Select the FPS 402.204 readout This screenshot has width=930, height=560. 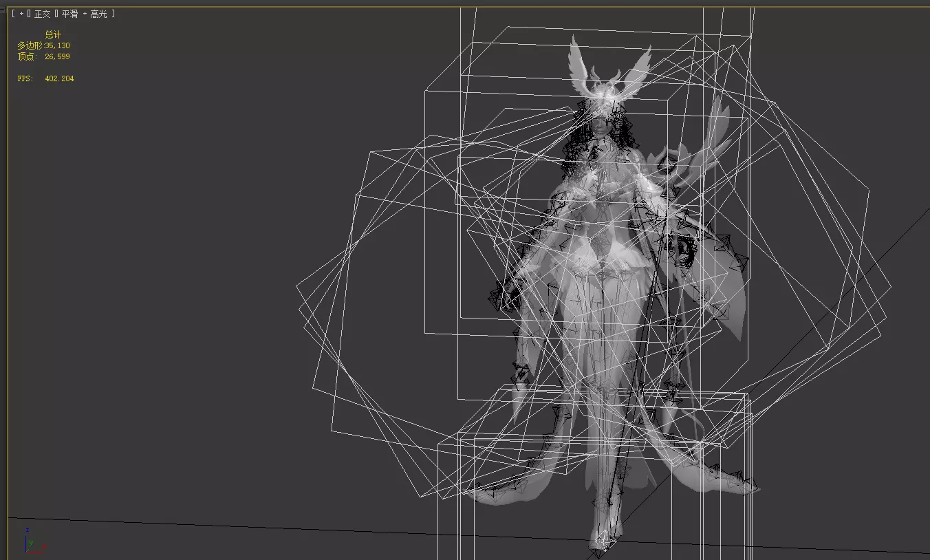point(45,78)
